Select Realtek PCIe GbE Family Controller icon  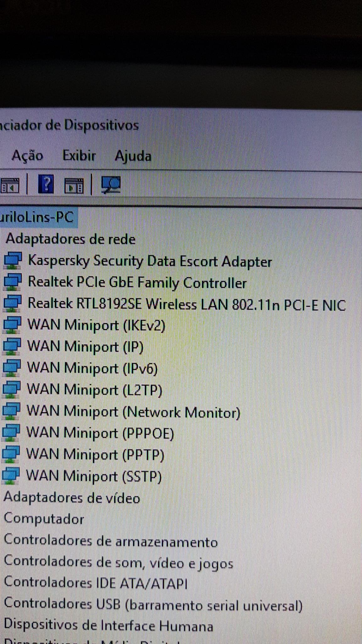pyautogui.click(x=13, y=282)
